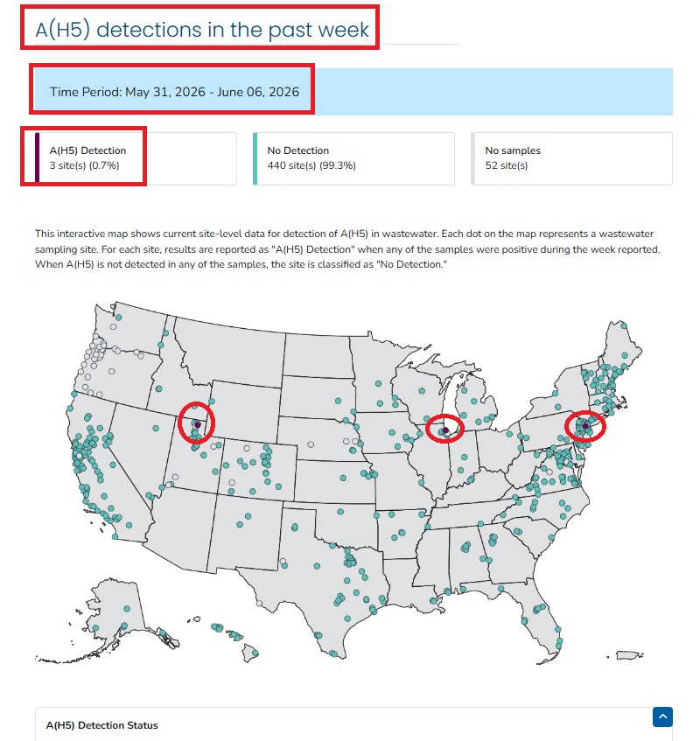The width and height of the screenshot is (700, 741).
Task: Click the purple A(H5) Detection color bar
Action: pos(38,158)
